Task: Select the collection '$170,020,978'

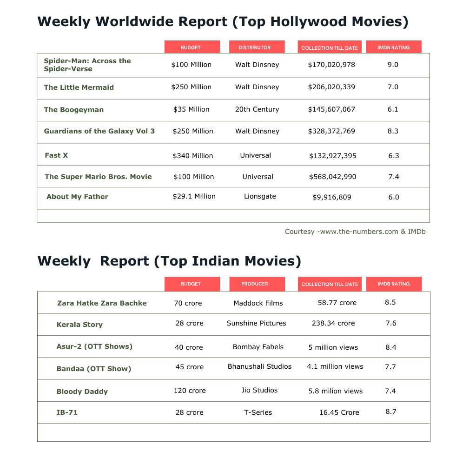Action: [331, 65]
